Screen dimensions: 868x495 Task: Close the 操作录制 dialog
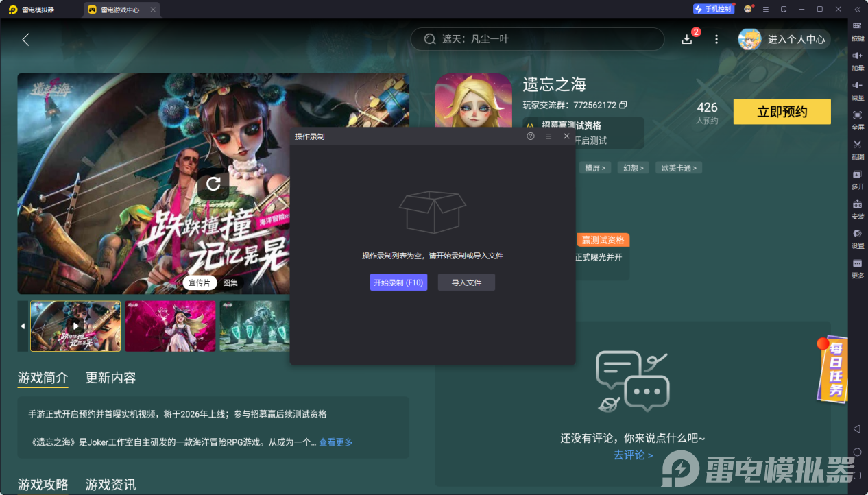click(x=566, y=136)
